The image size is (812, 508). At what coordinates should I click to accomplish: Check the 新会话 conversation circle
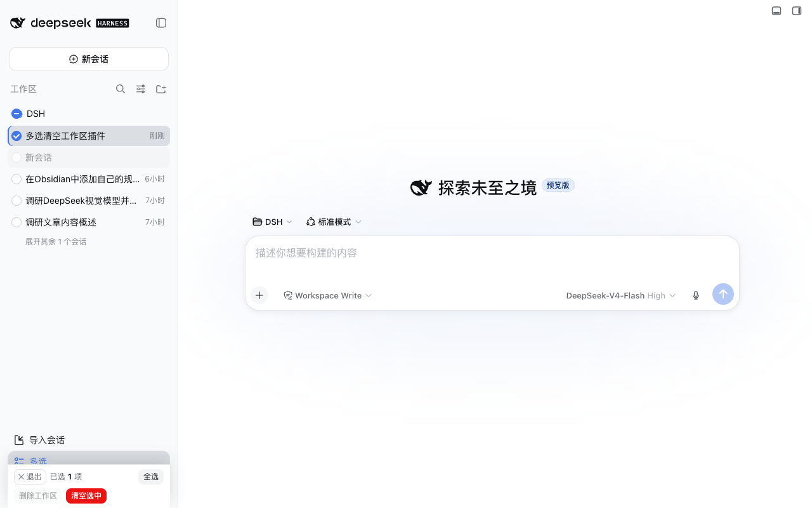16,157
